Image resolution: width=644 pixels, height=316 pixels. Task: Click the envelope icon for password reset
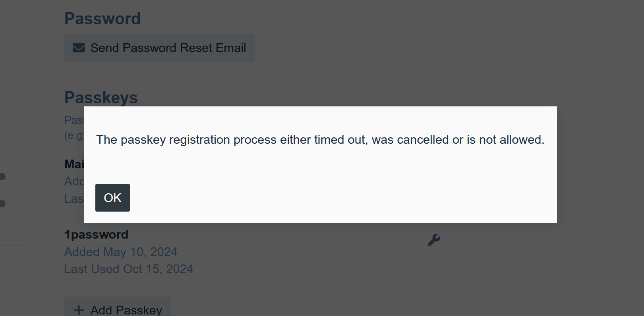pos(79,48)
